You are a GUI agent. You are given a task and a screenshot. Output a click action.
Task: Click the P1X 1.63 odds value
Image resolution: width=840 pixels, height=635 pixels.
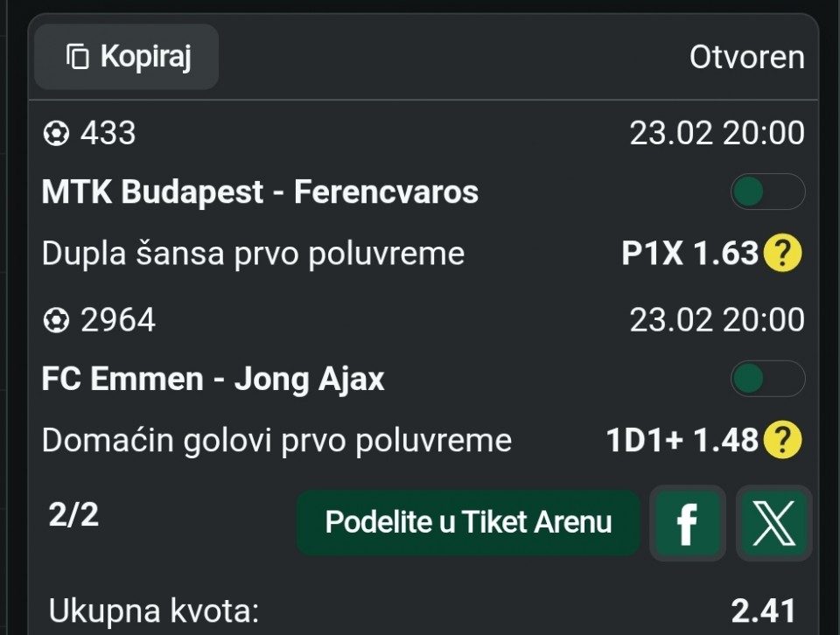click(x=689, y=254)
